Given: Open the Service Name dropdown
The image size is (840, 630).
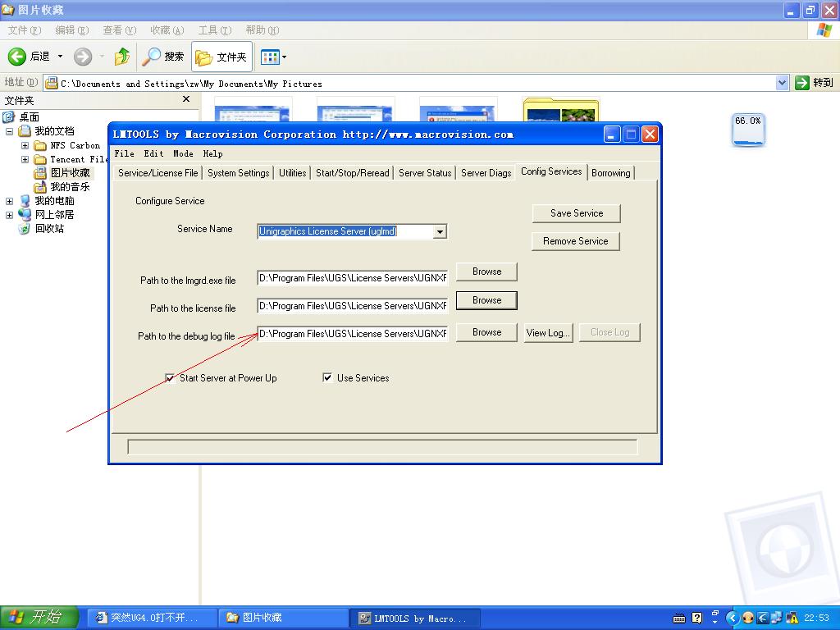Looking at the screenshot, I should click(x=440, y=231).
